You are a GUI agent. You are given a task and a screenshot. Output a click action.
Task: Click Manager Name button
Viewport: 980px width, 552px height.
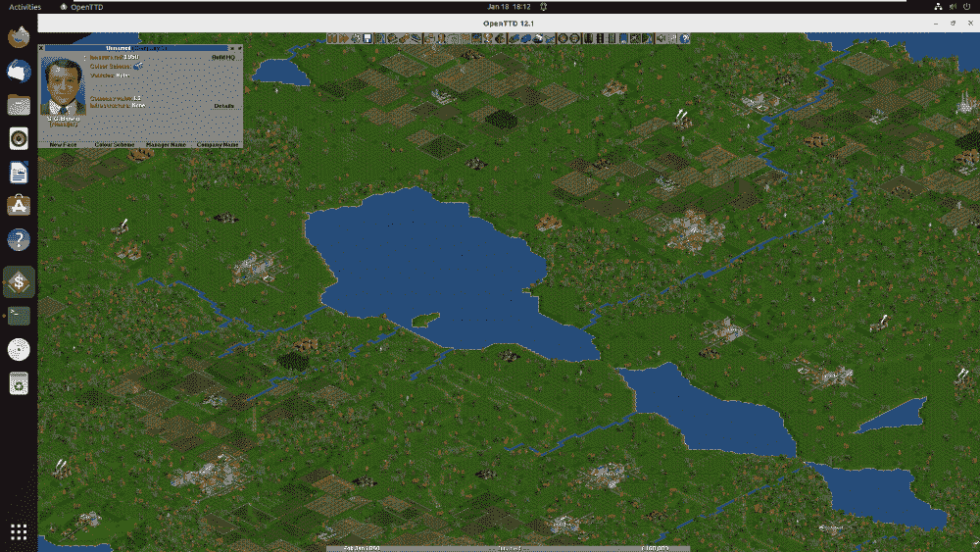tap(166, 144)
